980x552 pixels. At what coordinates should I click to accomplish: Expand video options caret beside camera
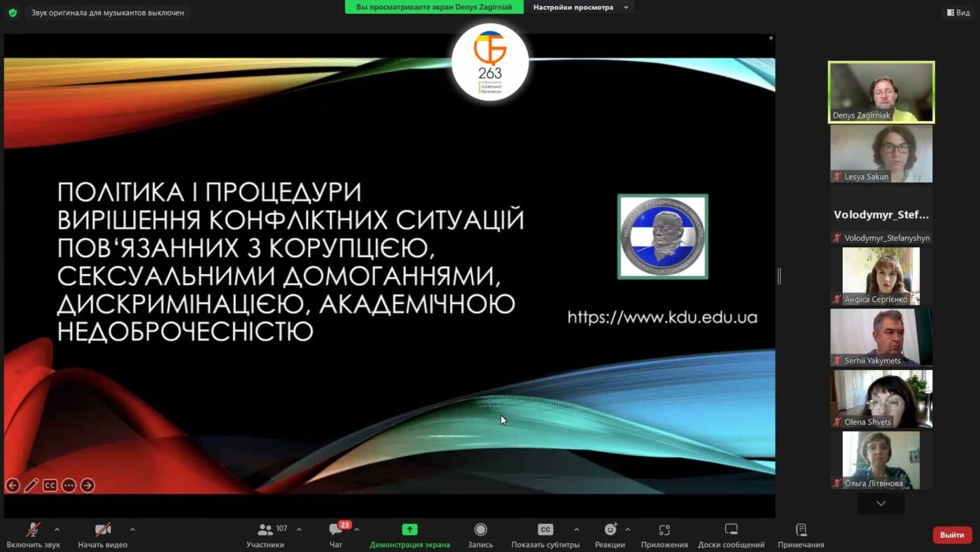(x=133, y=530)
